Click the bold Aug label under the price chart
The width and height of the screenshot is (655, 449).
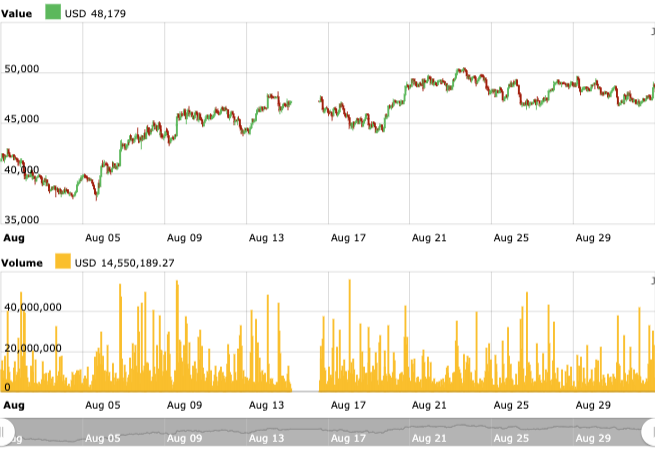[x=14, y=238]
